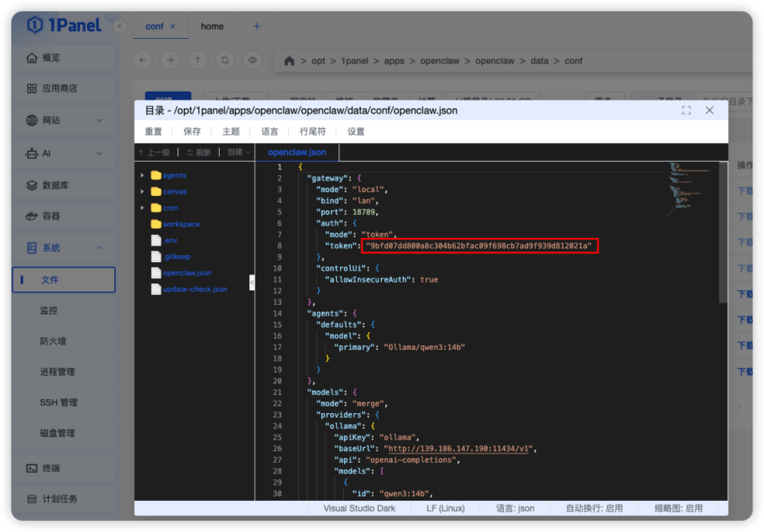Image resolution: width=764 pixels, height=532 pixels.
Task: Click 语言: json in status bar
Action: pyautogui.click(x=515, y=508)
